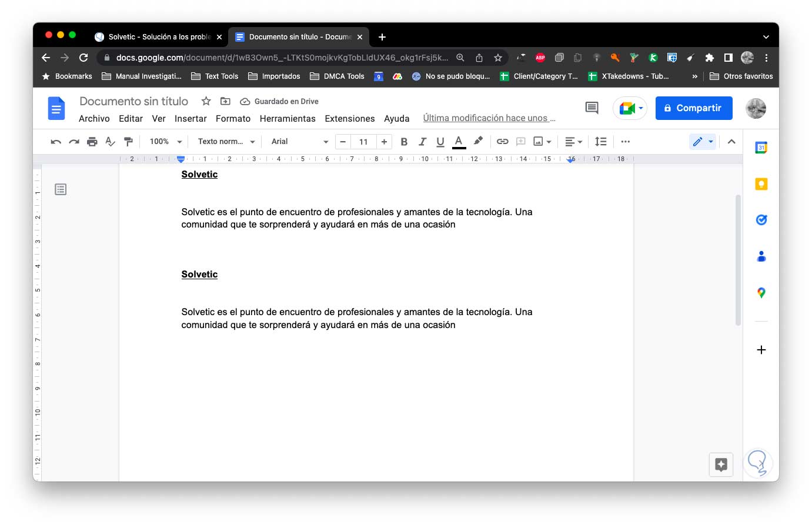Open the text alignment dropdown
This screenshot has height=525, width=812.
tap(573, 142)
